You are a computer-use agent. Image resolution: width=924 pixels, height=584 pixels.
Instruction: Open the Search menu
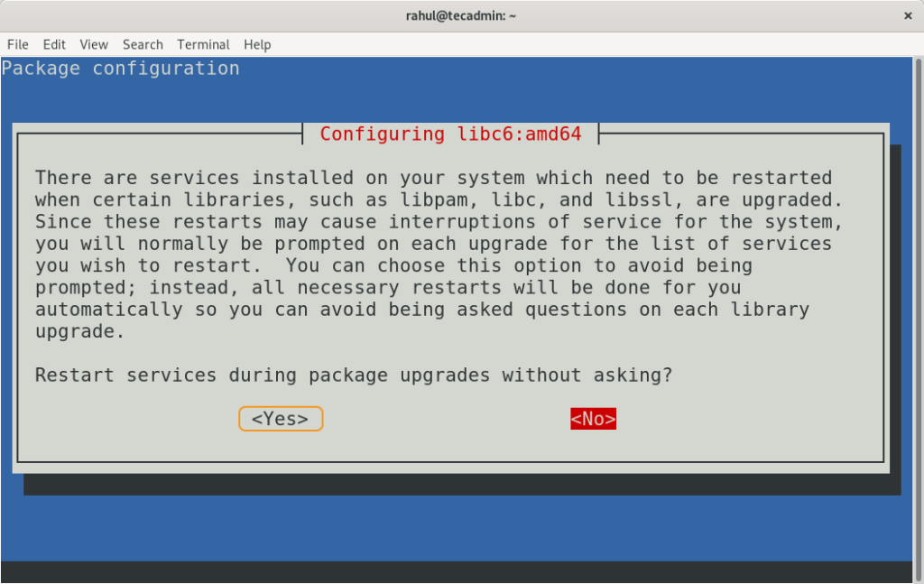(x=143, y=44)
